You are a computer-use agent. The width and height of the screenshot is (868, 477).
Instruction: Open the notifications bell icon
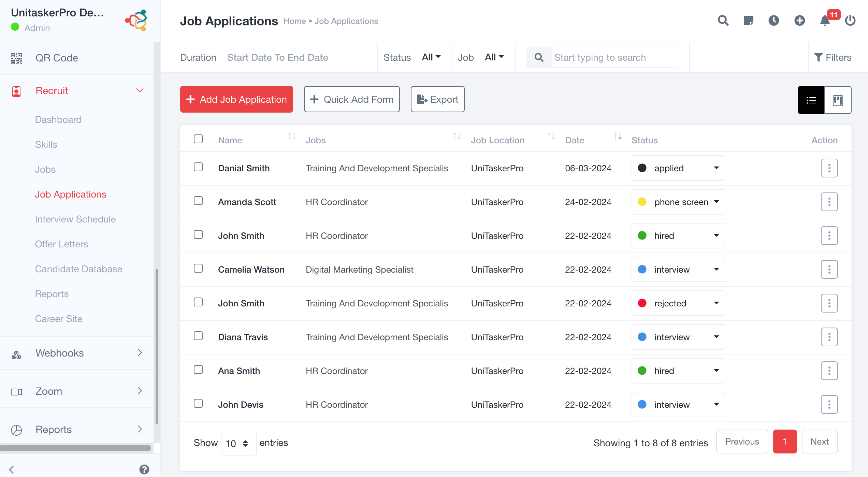point(825,20)
